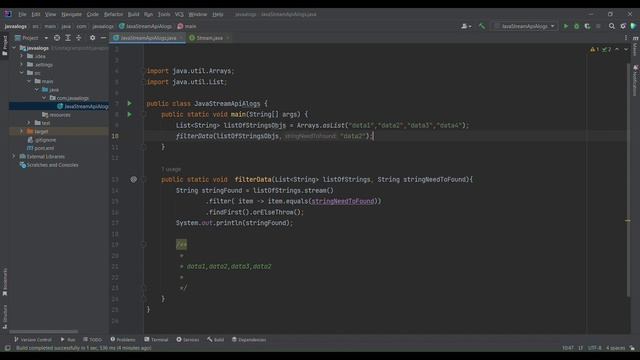
Task: Open run configuration JavaStreamApiAlogs dropdown
Action: [525, 26]
